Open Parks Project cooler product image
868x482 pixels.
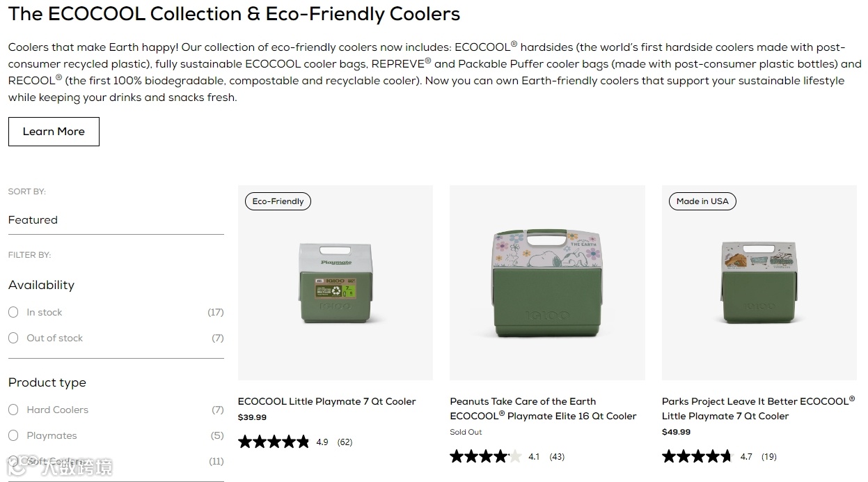pos(759,283)
